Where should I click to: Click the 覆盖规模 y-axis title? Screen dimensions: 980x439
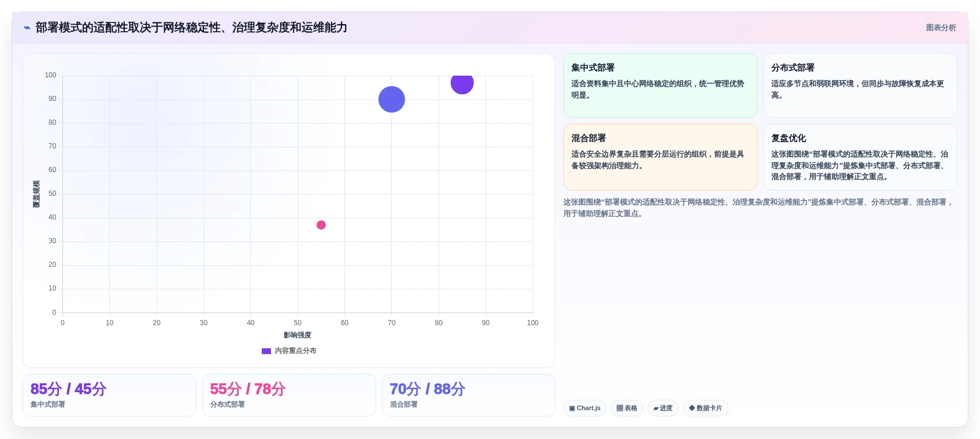pyautogui.click(x=36, y=194)
